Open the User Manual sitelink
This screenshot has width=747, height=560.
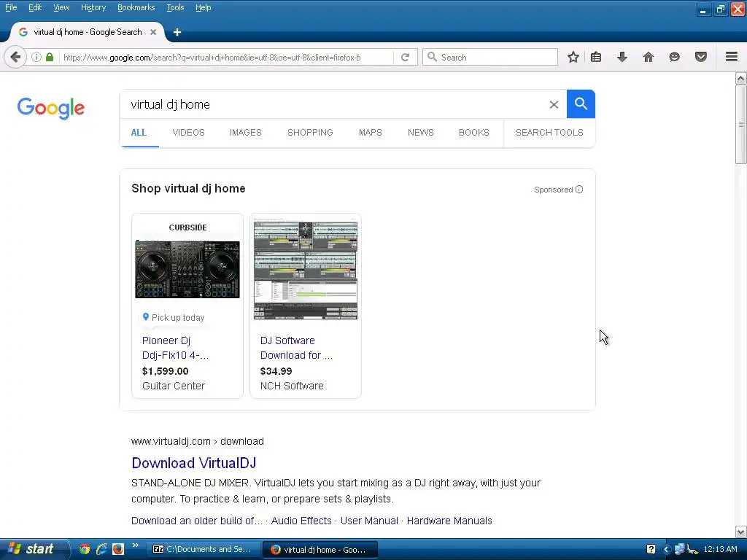pos(369,521)
